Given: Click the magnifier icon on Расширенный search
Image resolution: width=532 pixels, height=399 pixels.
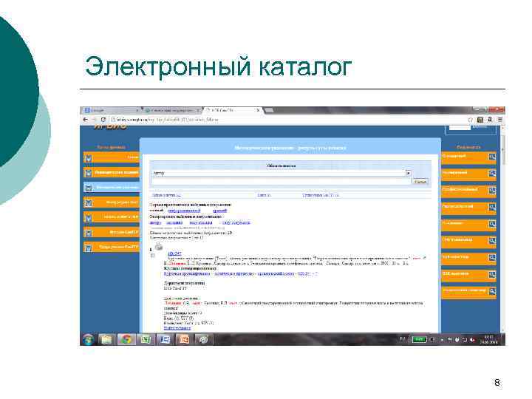Looking at the screenshot, I should (x=492, y=174).
